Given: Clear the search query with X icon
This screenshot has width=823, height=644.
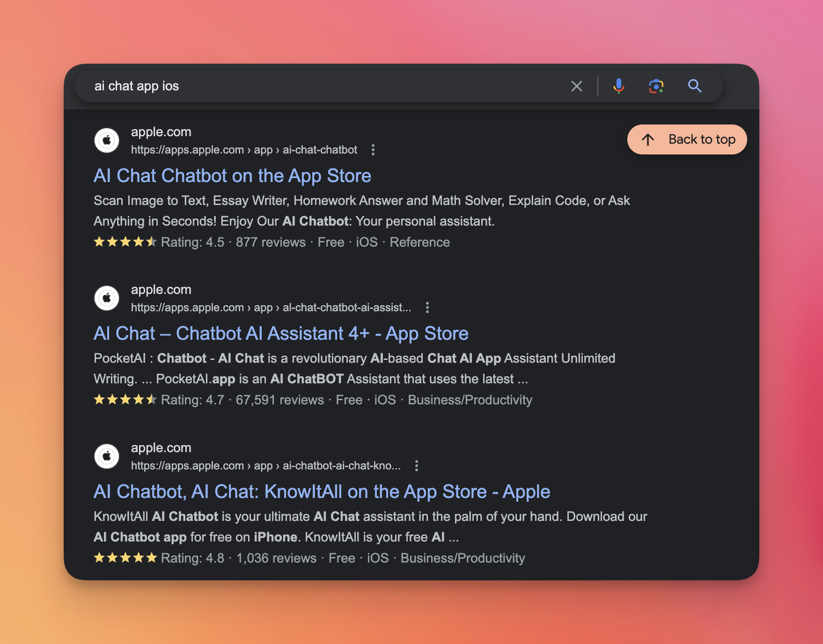Looking at the screenshot, I should [x=577, y=86].
